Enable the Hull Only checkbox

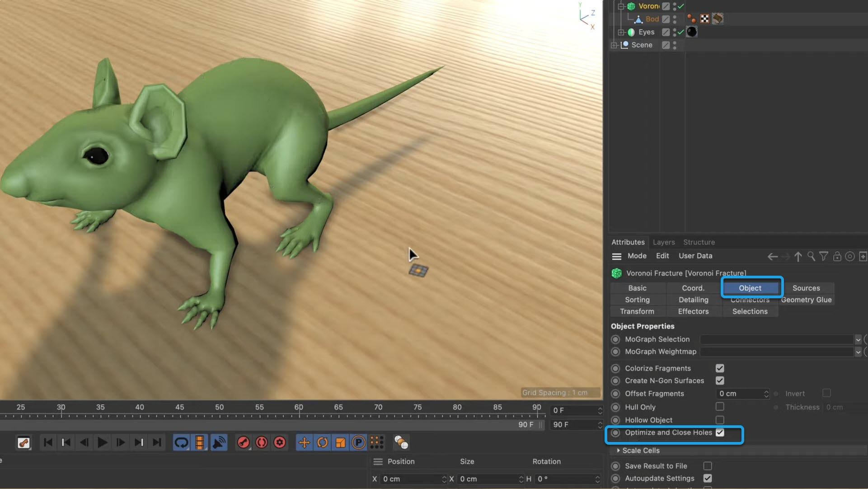(x=720, y=406)
